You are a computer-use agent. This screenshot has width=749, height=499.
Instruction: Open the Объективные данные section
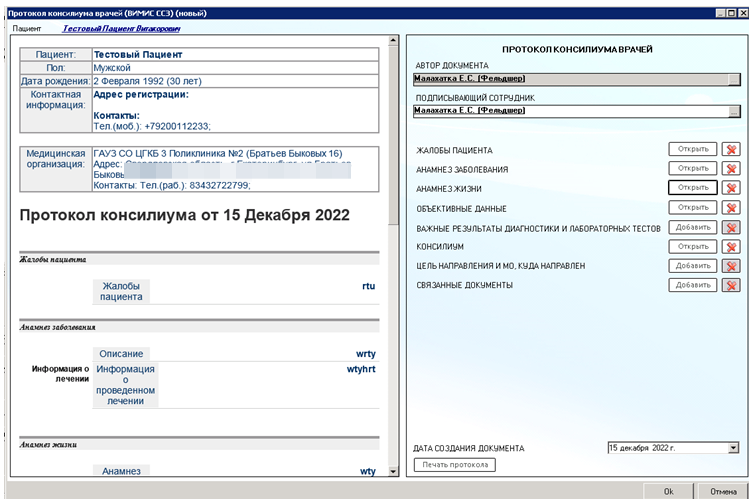coord(693,207)
